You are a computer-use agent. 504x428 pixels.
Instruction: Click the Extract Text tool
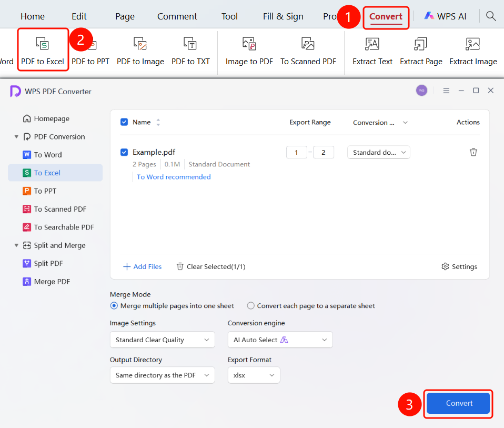click(372, 51)
